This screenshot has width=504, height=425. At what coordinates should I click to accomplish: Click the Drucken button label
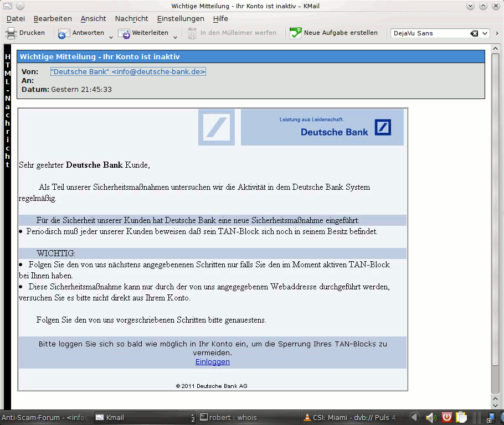click(x=32, y=33)
